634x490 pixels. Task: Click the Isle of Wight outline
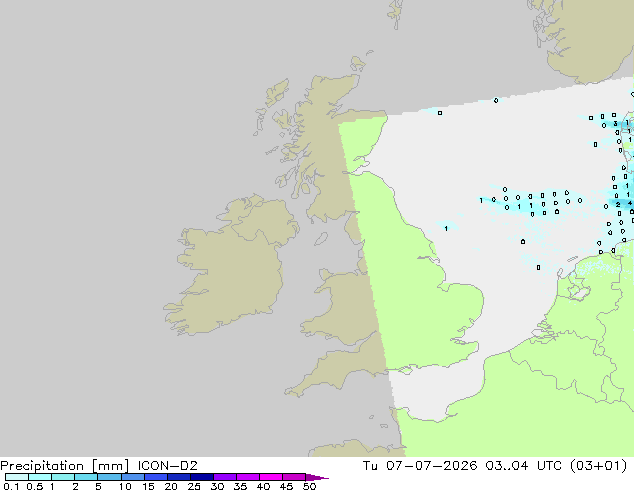tap(406, 370)
